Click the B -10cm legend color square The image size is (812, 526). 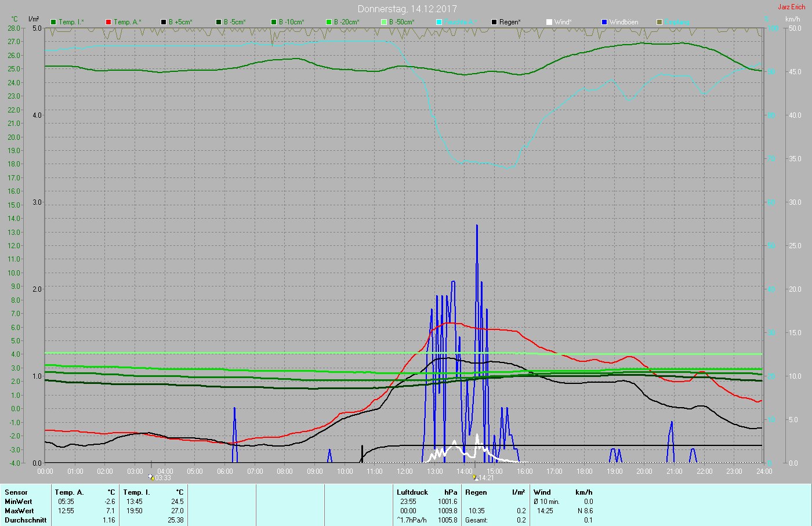[274, 22]
